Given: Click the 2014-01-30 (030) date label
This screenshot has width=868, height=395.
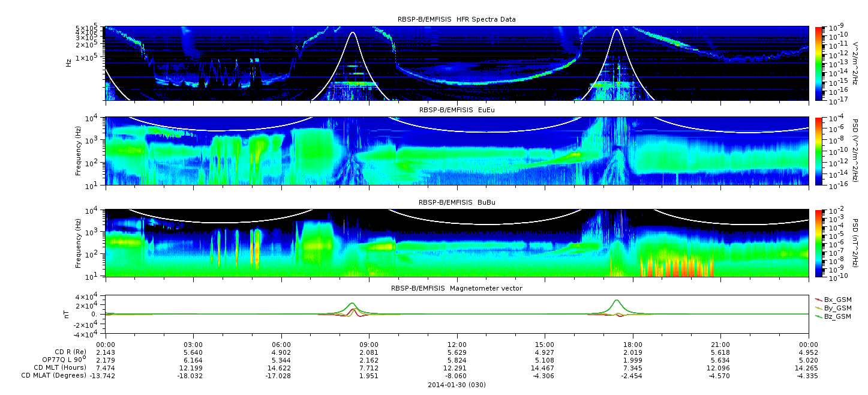Looking at the screenshot, I should pyautogui.click(x=456, y=385).
